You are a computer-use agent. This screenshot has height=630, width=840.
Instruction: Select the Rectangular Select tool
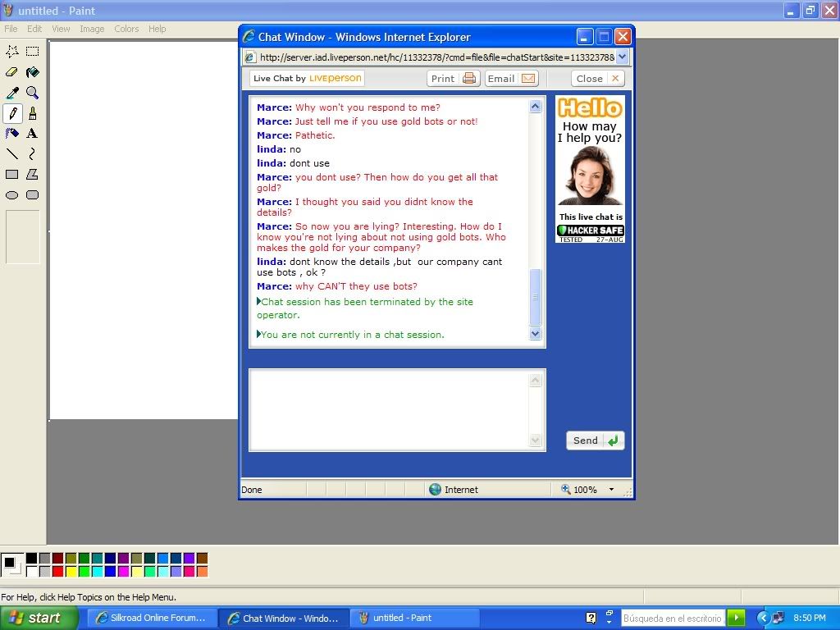tap(32, 52)
